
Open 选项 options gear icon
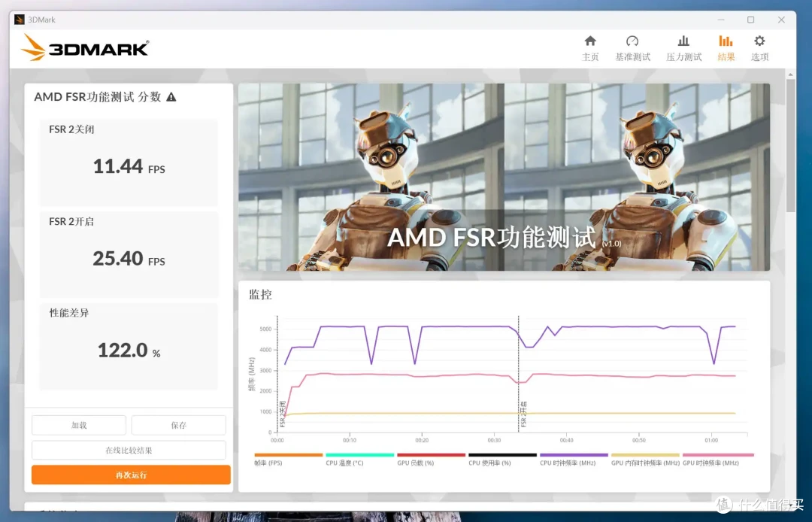(759, 41)
